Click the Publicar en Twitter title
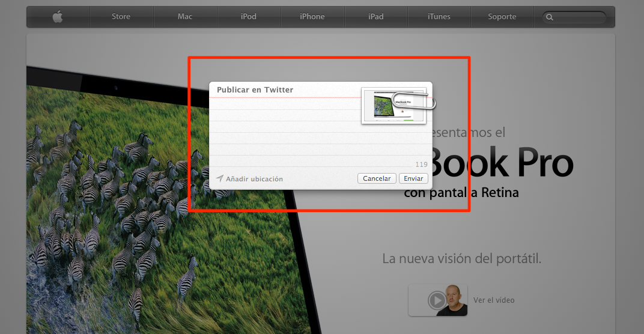Screen dimensions: 644x334 (x=255, y=90)
